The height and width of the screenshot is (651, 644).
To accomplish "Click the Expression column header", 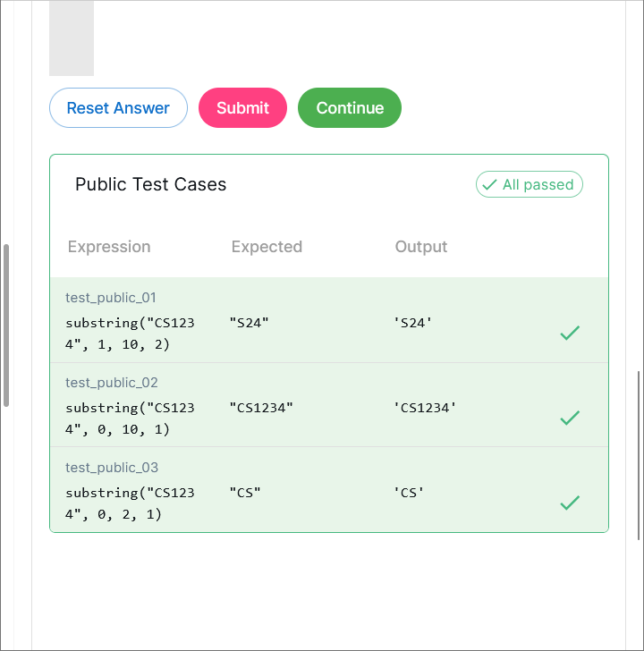I will (109, 247).
